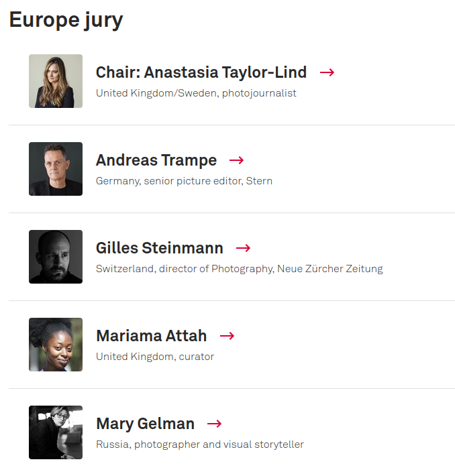Open Mariama Attah's name link
455x476 pixels.
152,336
